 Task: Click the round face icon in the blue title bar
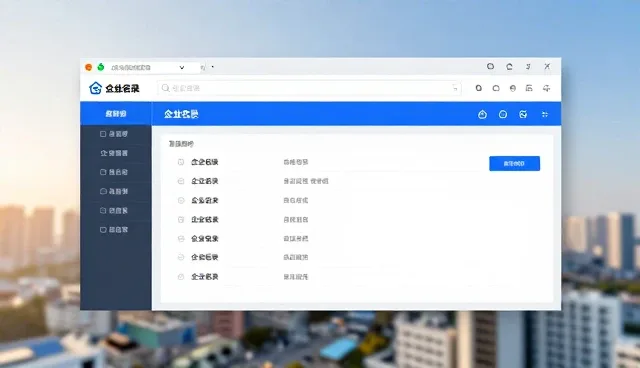click(503, 114)
